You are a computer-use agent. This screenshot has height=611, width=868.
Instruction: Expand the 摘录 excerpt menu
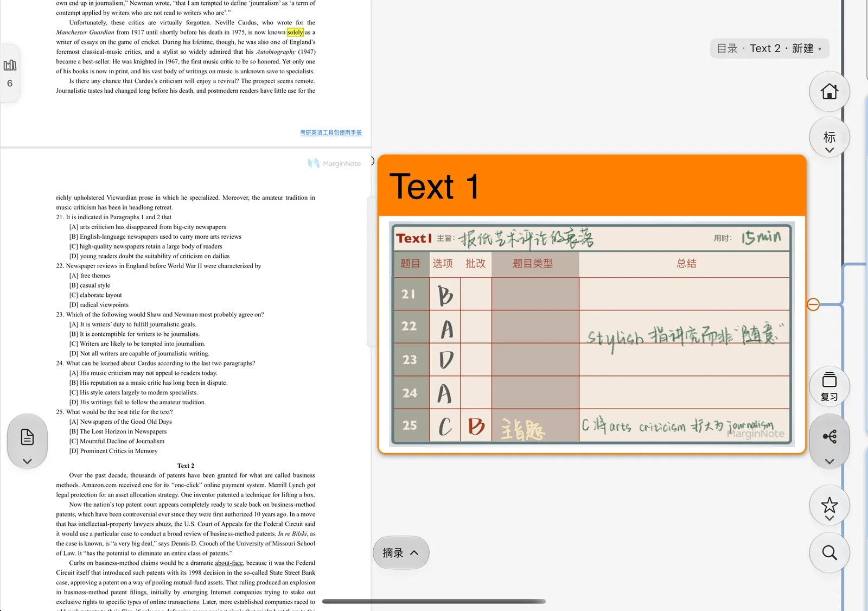[x=401, y=552]
